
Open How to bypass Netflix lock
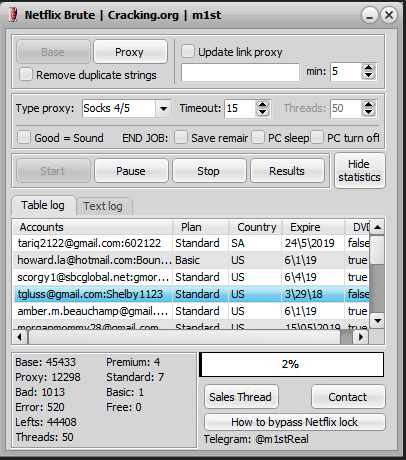tap(295, 422)
